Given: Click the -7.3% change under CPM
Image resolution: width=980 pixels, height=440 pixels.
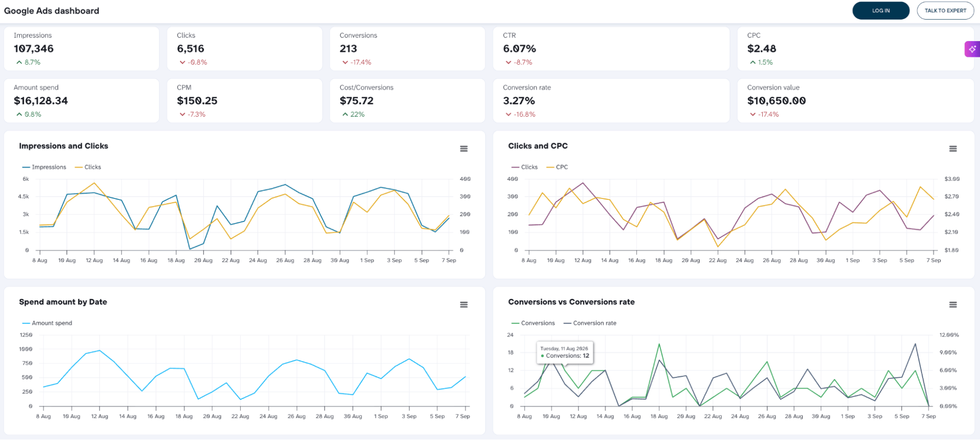Looking at the screenshot, I should [192, 114].
